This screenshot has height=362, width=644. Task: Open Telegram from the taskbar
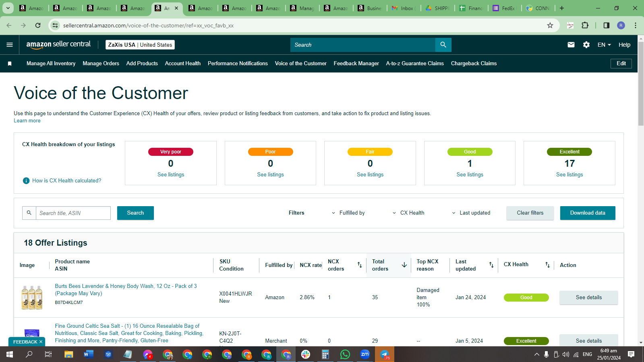pyautogui.click(x=385, y=354)
